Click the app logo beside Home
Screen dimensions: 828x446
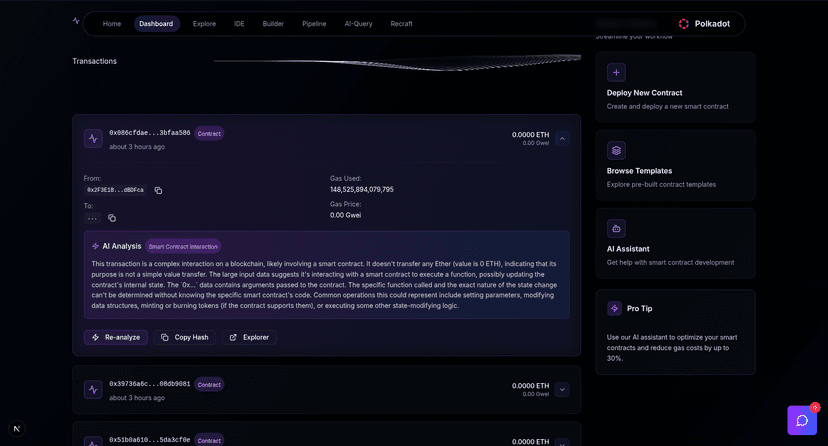[76, 21]
